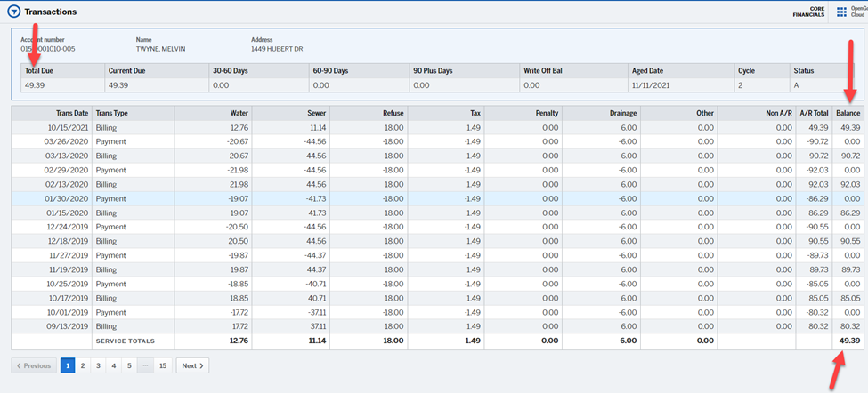Click the Core Financials label
The width and height of the screenshot is (868, 393).
click(x=809, y=12)
